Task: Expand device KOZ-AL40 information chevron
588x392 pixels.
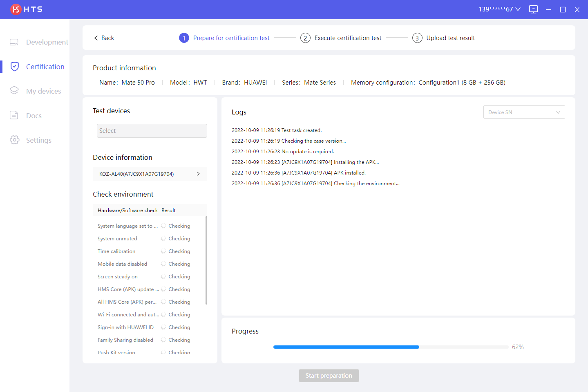Action: 198,174
